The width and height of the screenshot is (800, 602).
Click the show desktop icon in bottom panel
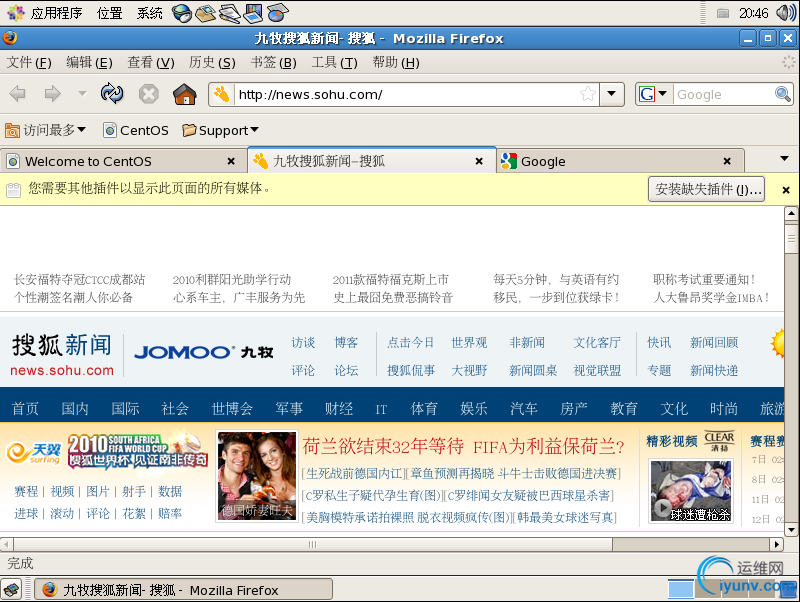tap(12, 590)
